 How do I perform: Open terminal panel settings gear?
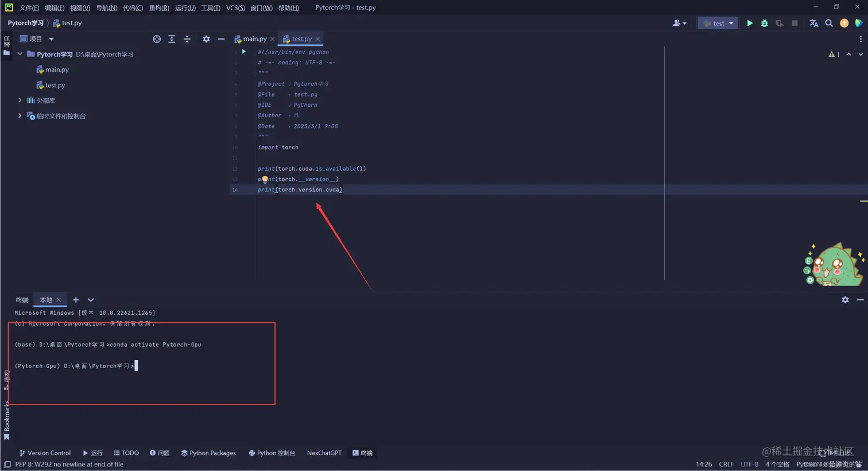pyautogui.click(x=845, y=300)
